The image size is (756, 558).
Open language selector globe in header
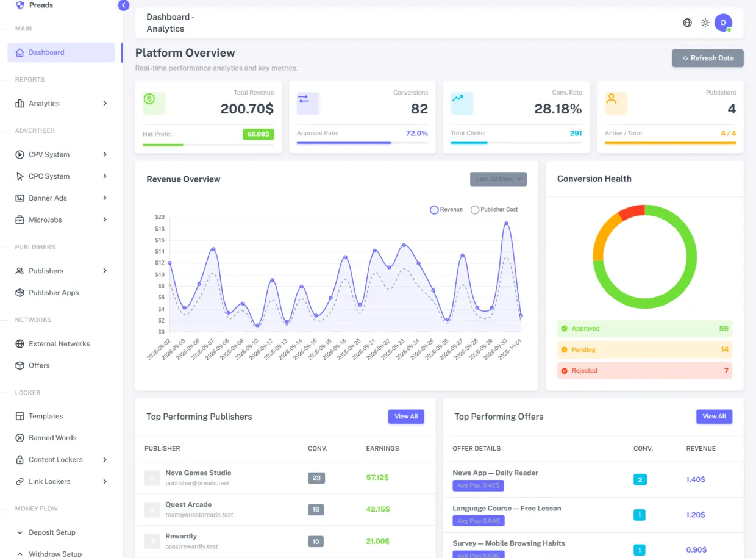pos(688,23)
